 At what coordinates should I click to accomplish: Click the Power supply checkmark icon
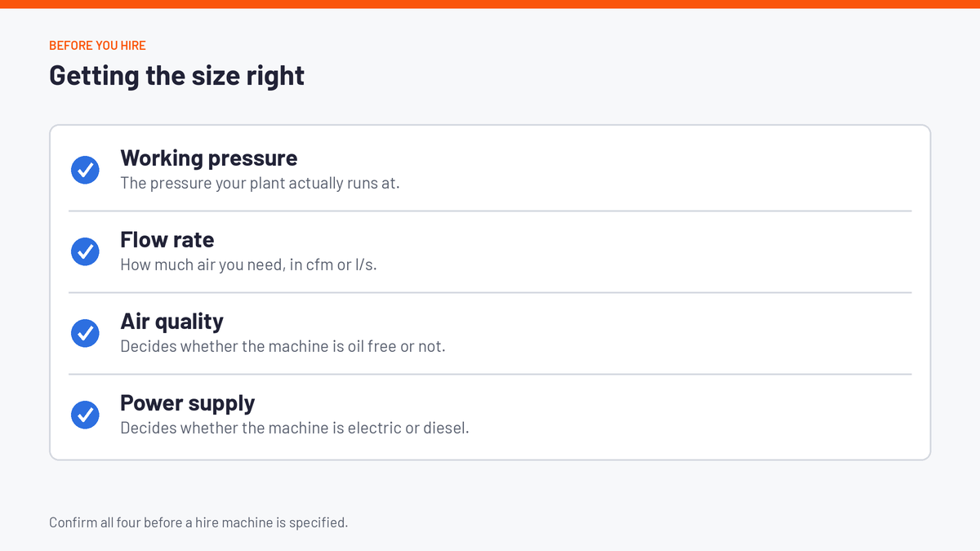coord(85,415)
